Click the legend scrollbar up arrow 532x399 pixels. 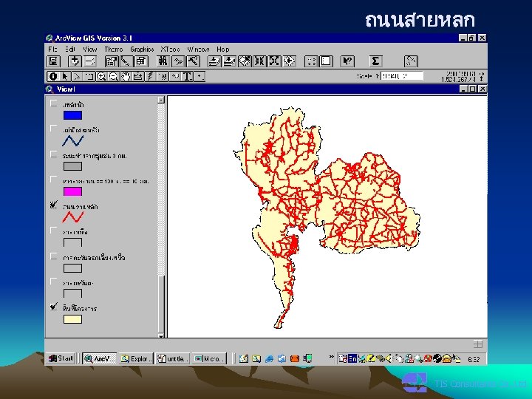(161, 100)
